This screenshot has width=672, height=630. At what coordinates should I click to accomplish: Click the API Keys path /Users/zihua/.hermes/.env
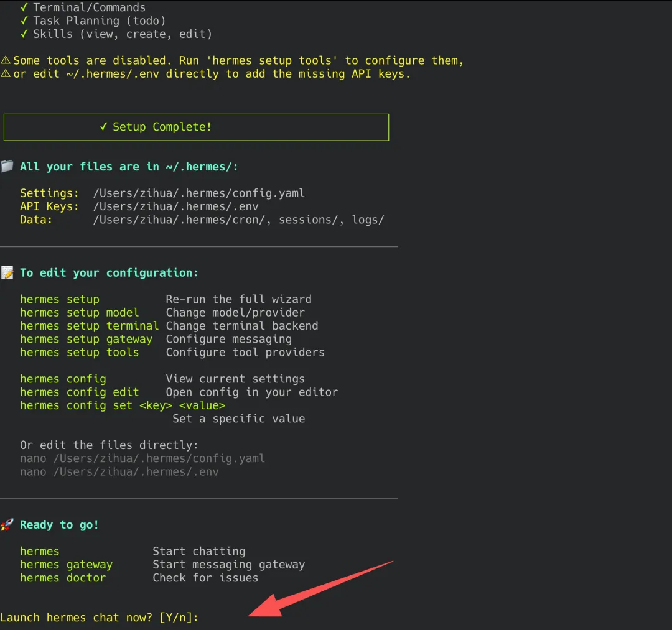click(x=175, y=206)
